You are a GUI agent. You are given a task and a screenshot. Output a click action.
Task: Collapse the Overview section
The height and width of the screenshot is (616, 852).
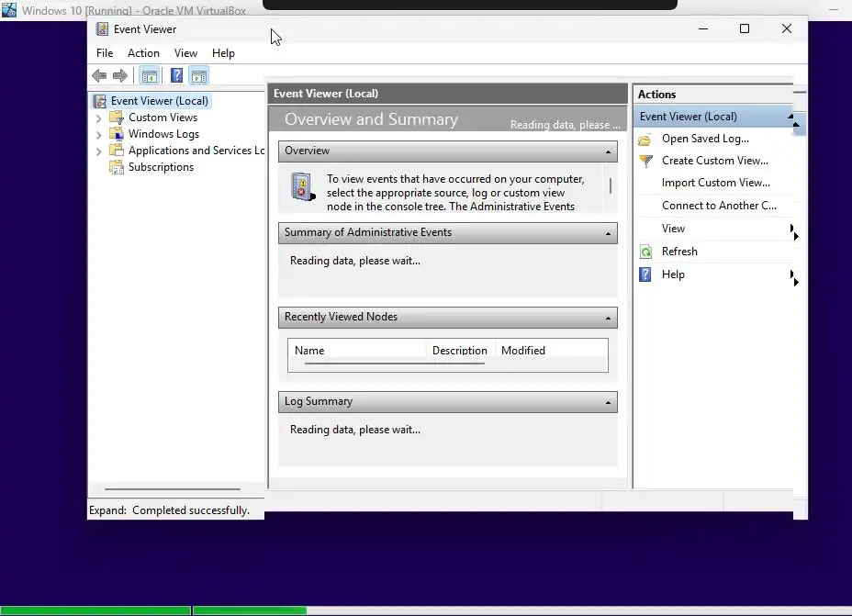click(608, 152)
